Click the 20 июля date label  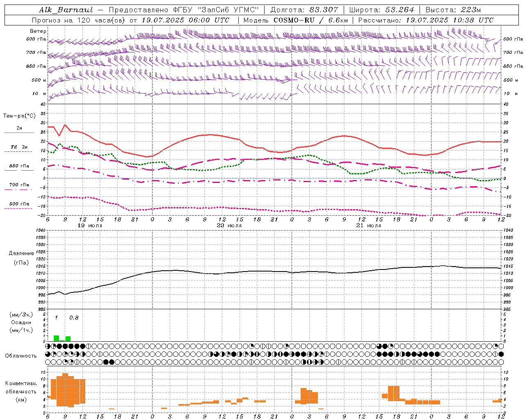coord(229,226)
